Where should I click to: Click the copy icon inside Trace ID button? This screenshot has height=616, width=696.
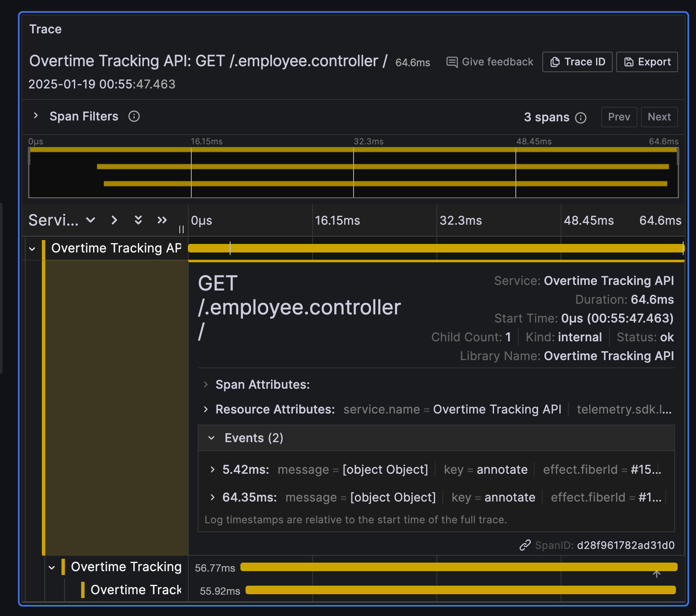coord(555,62)
